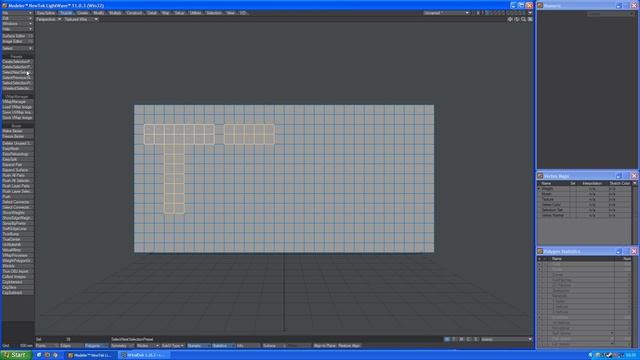640x360 pixels.
Task: Open the Detail tab
Action: (x=152, y=13)
